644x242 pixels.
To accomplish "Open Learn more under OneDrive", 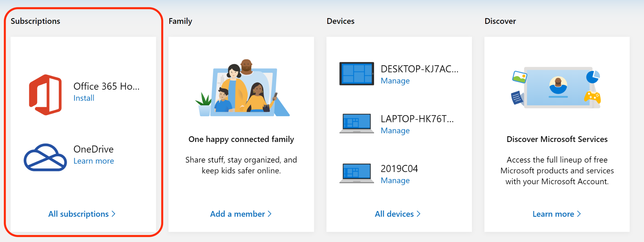I will coord(94,161).
